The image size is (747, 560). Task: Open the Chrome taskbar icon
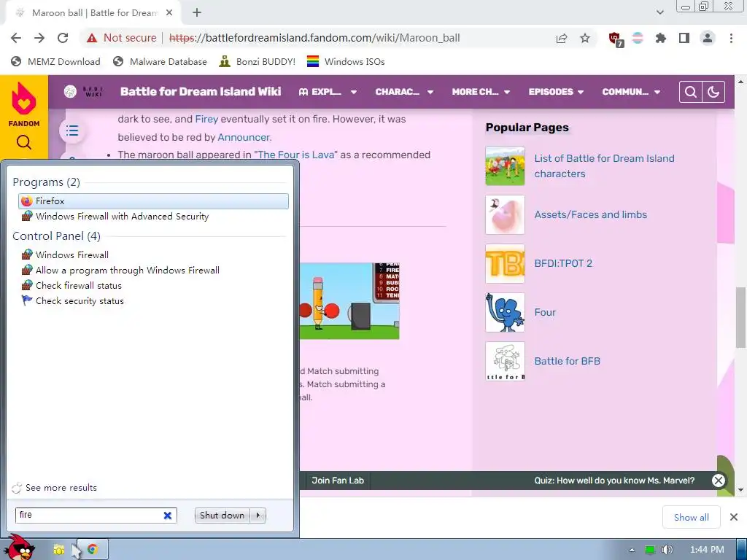[x=93, y=550]
